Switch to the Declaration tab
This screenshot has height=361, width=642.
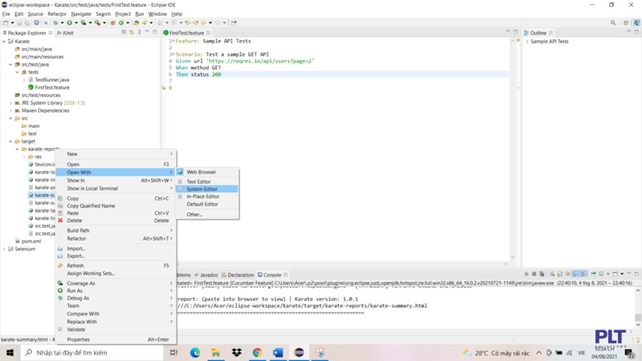238,275
